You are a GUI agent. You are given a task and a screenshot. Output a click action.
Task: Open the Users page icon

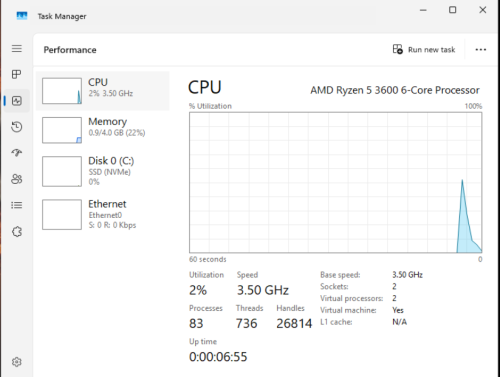tap(17, 179)
